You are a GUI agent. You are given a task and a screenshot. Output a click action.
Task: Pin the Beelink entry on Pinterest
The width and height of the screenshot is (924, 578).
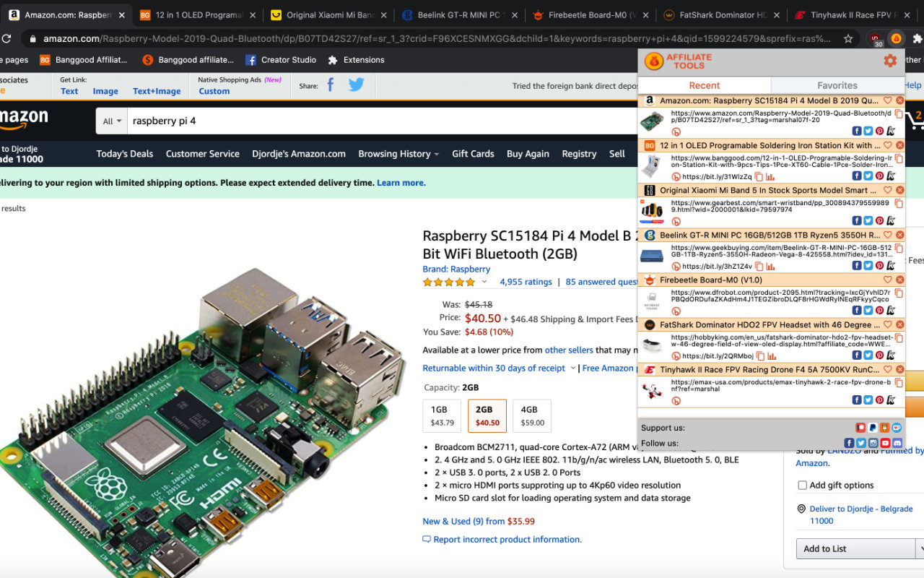[879, 265]
